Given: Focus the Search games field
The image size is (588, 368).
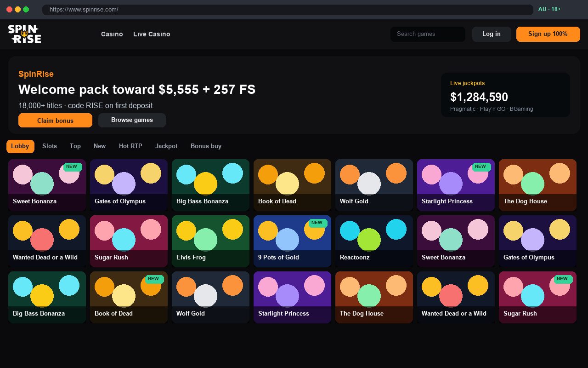Looking at the screenshot, I should pos(428,34).
